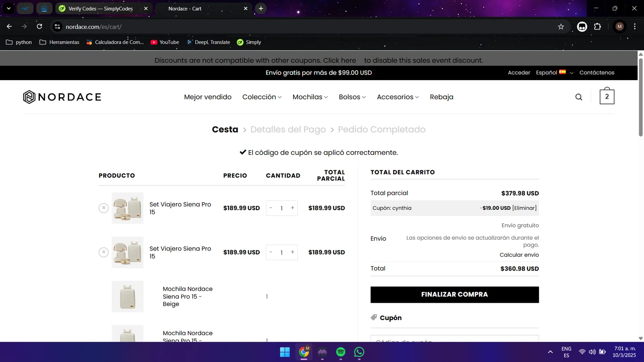Expand the Accesorios menu

pos(398,97)
